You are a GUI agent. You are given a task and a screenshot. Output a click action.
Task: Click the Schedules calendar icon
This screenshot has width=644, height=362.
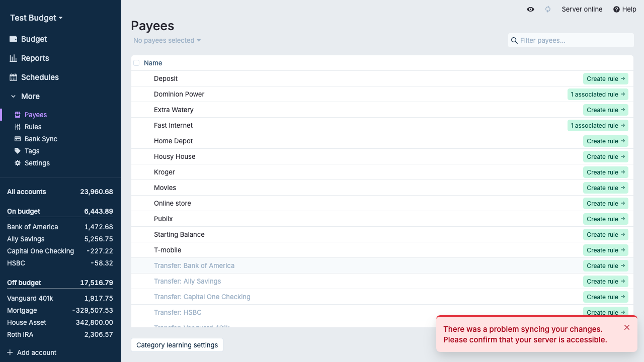pos(14,77)
